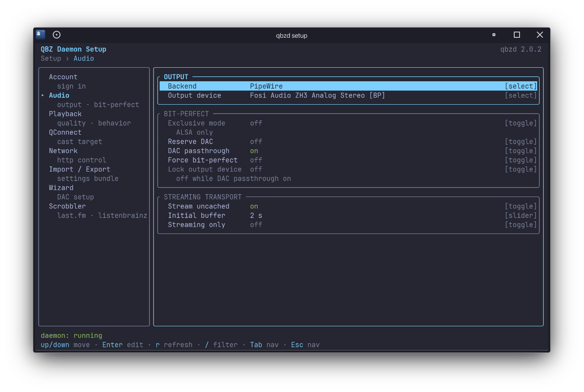Click the 'ALSA only' note

click(195, 133)
